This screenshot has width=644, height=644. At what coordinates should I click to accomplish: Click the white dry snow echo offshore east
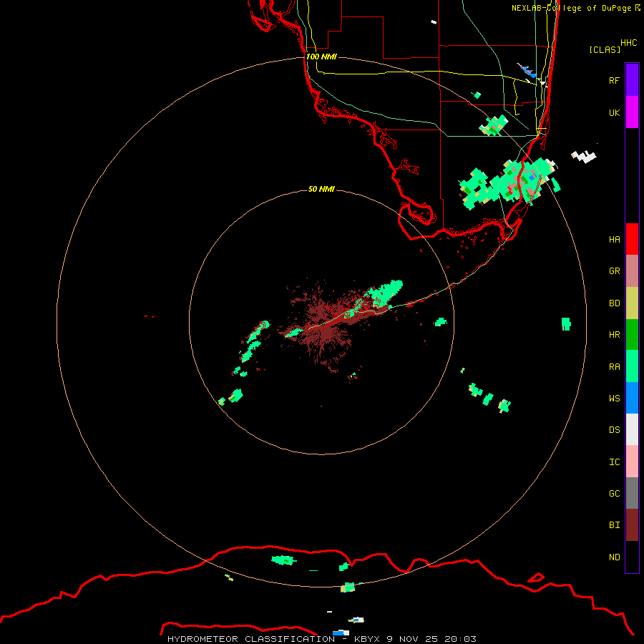(x=584, y=156)
